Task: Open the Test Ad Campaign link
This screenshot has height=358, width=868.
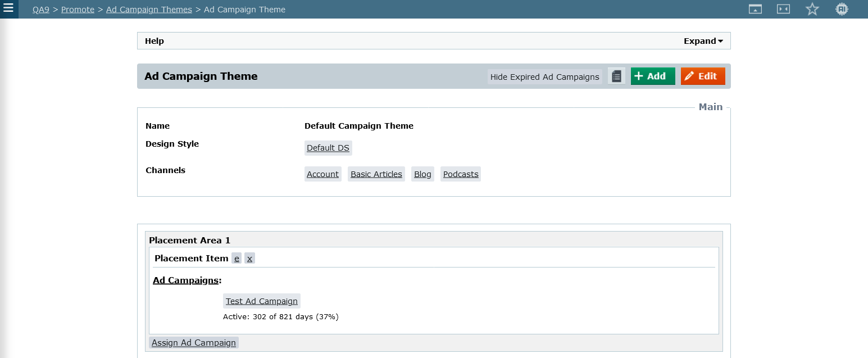Action: point(261,301)
